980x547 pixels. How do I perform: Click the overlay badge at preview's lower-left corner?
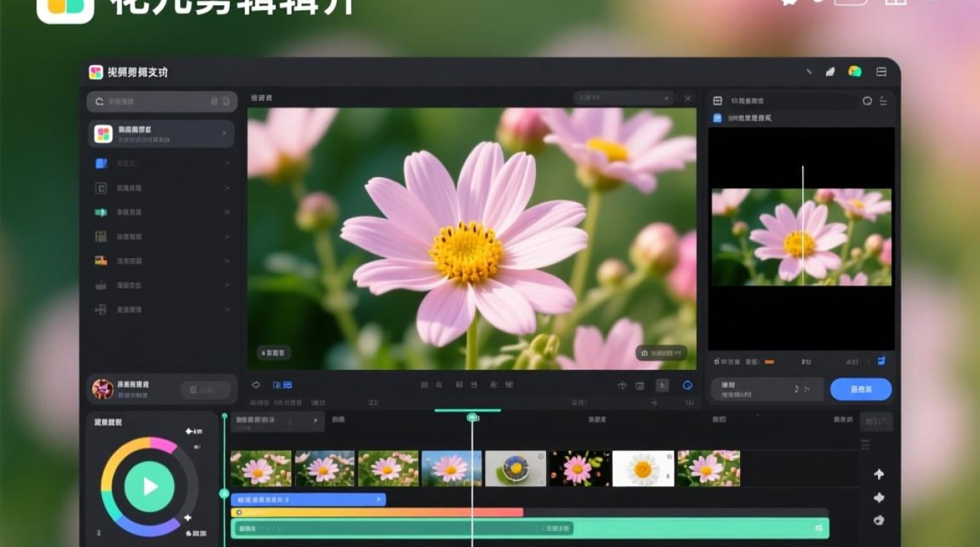click(x=274, y=353)
